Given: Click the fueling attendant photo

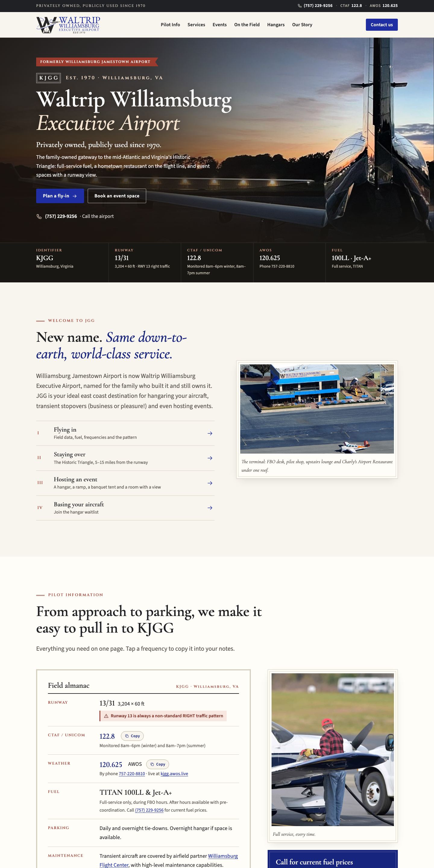Looking at the screenshot, I should 332,749.
